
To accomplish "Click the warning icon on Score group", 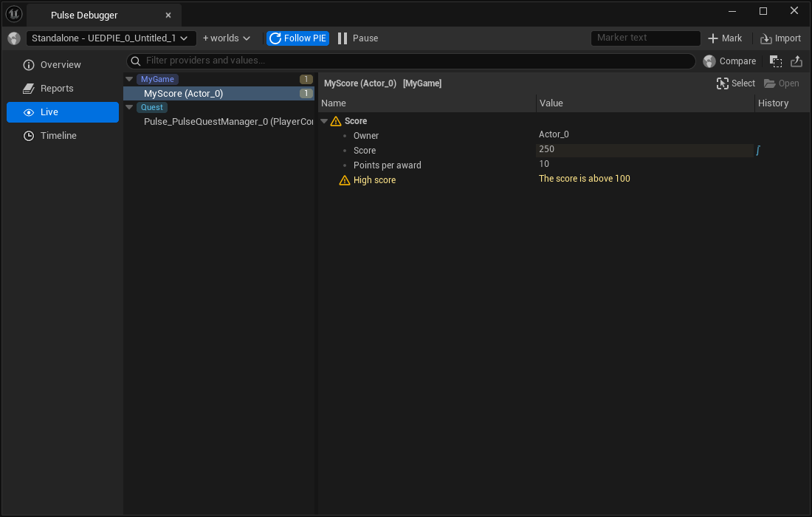I will tap(336, 121).
